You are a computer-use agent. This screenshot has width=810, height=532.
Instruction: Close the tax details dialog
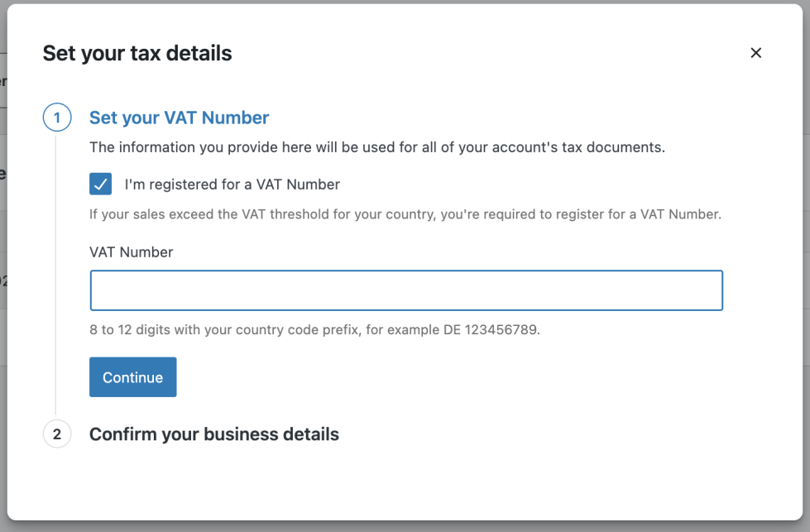click(x=755, y=53)
